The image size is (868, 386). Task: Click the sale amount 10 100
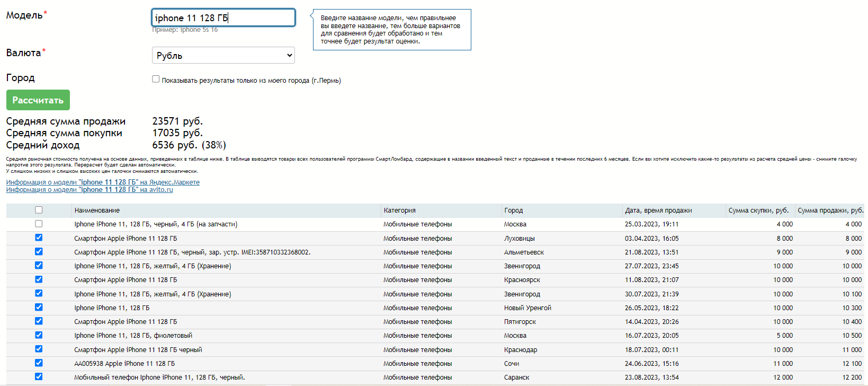pyautogui.click(x=852, y=294)
